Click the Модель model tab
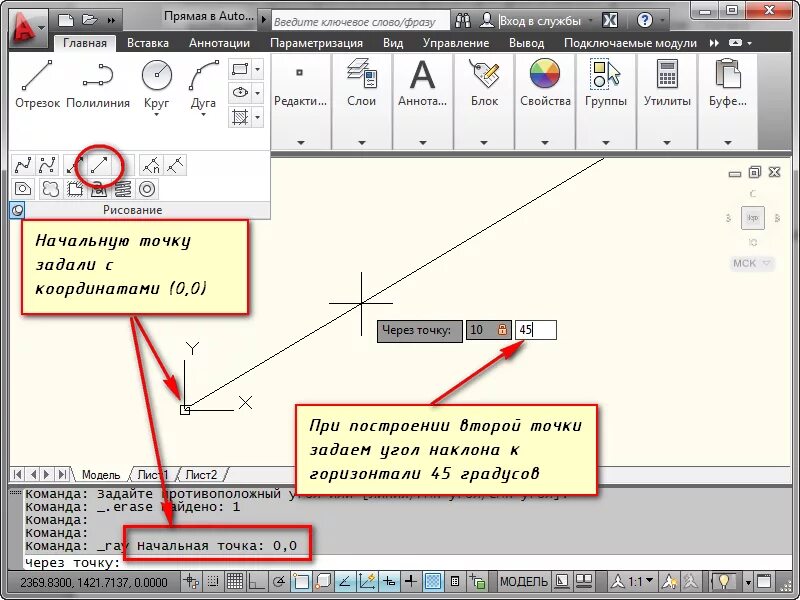The width and height of the screenshot is (800, 600). coord(101,474)
